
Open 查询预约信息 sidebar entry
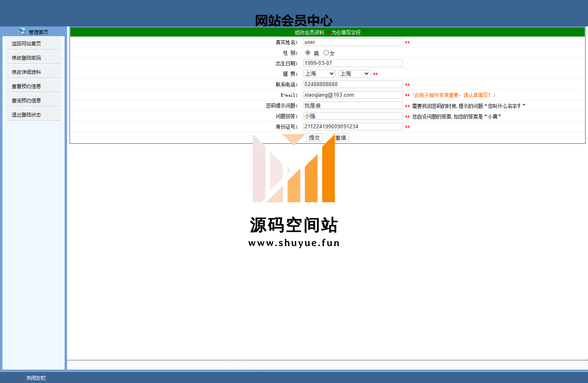coord(26,101)
